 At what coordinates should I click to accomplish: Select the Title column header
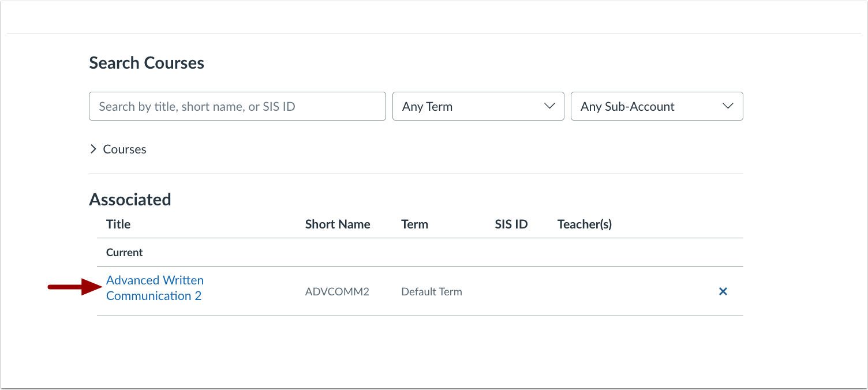[x=118, y=224]
